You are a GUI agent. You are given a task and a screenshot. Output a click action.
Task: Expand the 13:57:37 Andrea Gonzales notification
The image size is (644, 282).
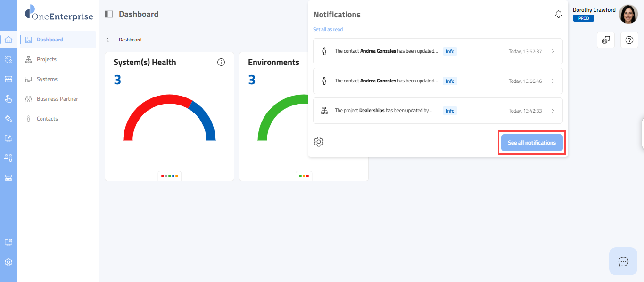point(553,51)
